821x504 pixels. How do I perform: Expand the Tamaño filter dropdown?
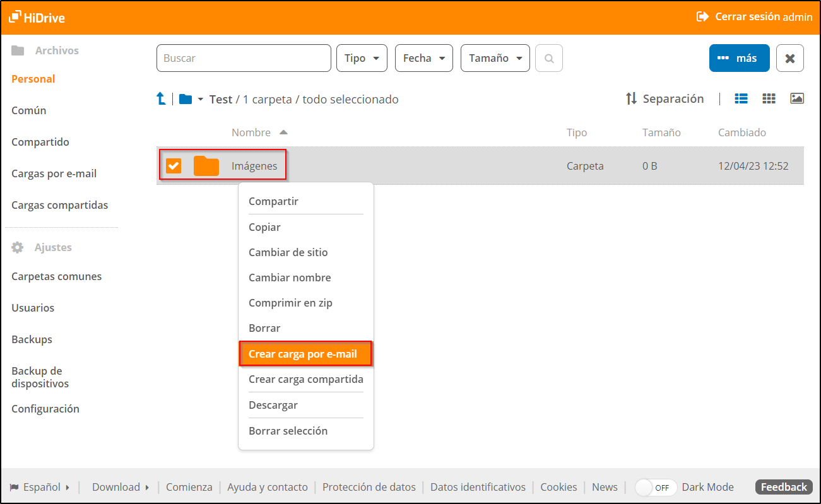495,57
